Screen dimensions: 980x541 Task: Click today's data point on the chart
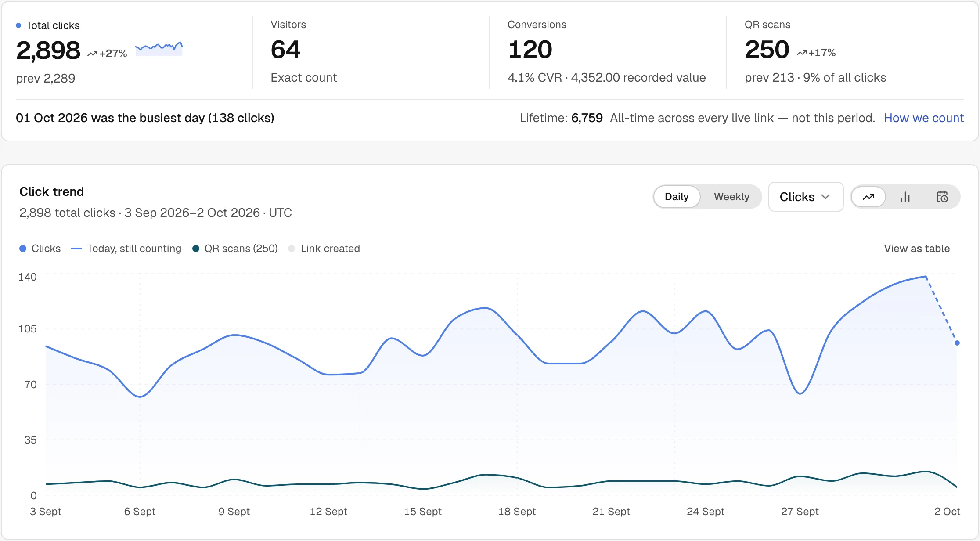pos(957,343)
